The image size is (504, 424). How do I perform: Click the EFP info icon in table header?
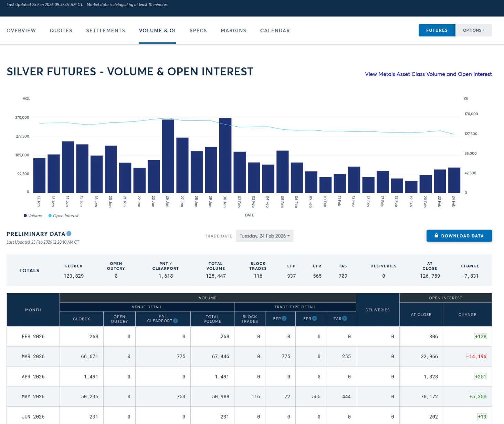click(x=284, y=318)
